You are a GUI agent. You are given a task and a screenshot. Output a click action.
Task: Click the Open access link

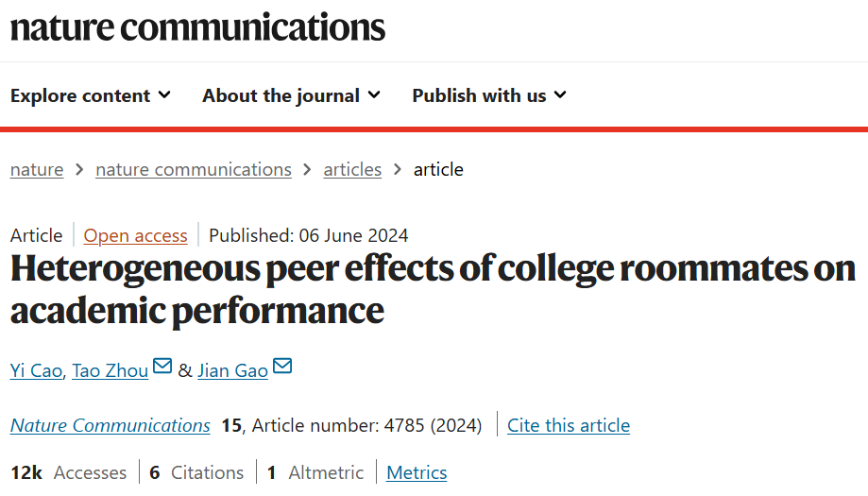[136, 235]
